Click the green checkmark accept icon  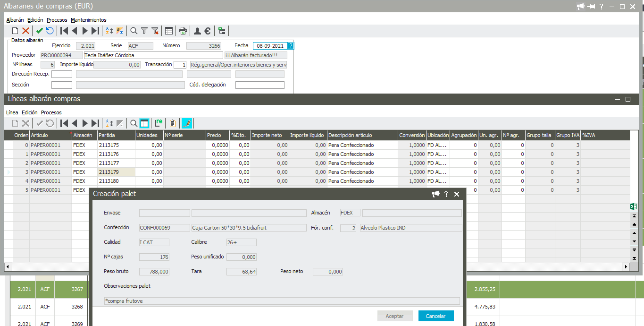click(x=40, y=31)
